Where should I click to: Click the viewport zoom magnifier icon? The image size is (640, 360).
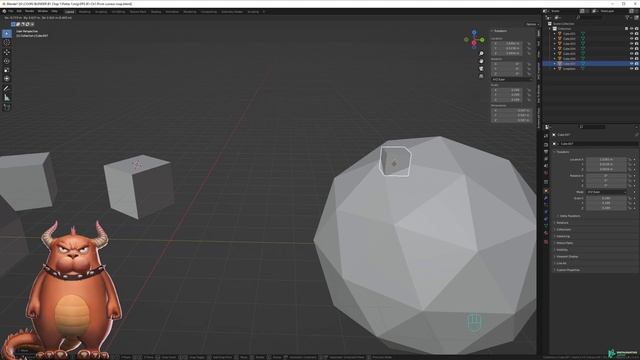point(481,54)
